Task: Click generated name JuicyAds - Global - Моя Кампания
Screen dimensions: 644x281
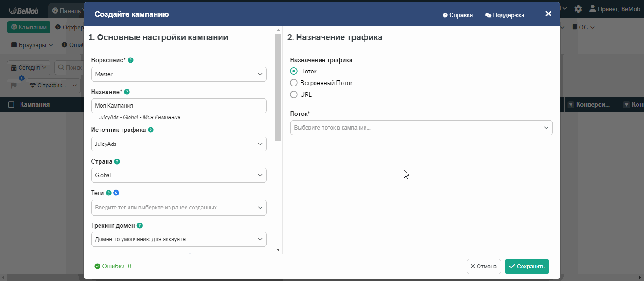Action: click(139, 117)
